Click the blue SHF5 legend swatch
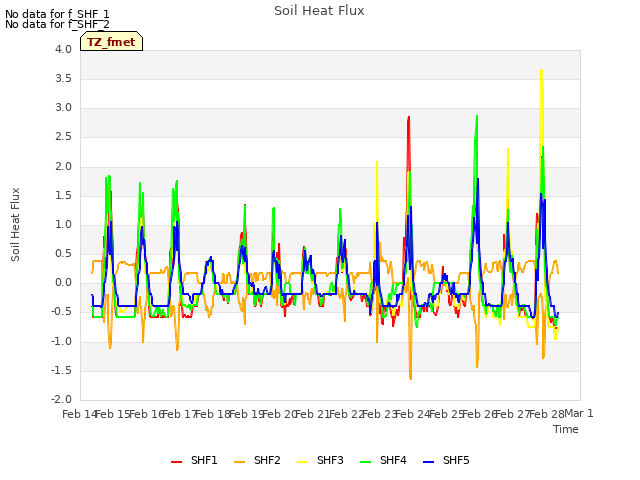The image size is (640, 480). pos(429,462)
